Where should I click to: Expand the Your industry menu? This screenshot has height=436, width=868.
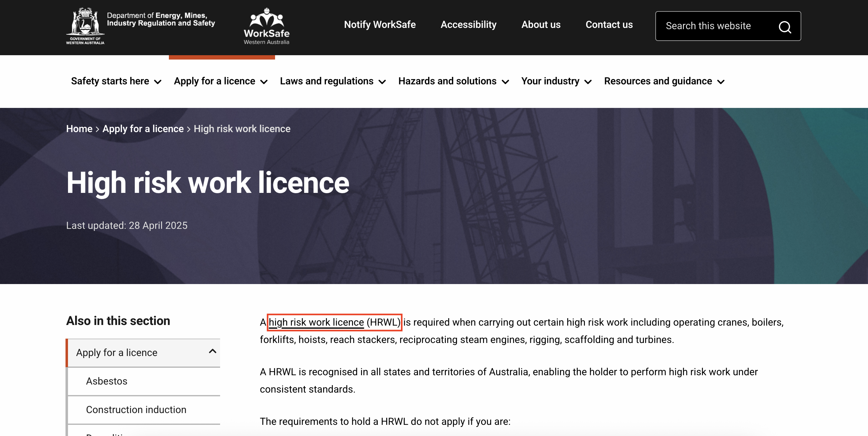(556, 81)
